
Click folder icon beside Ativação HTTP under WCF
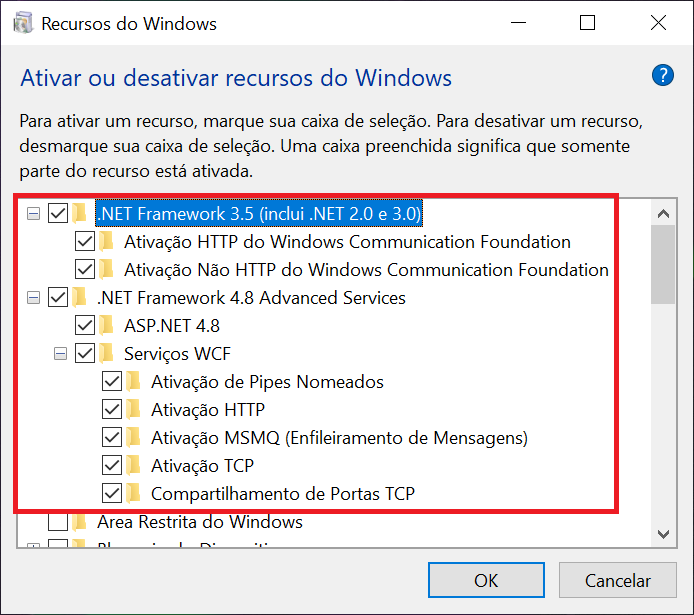tap(134, 409)
